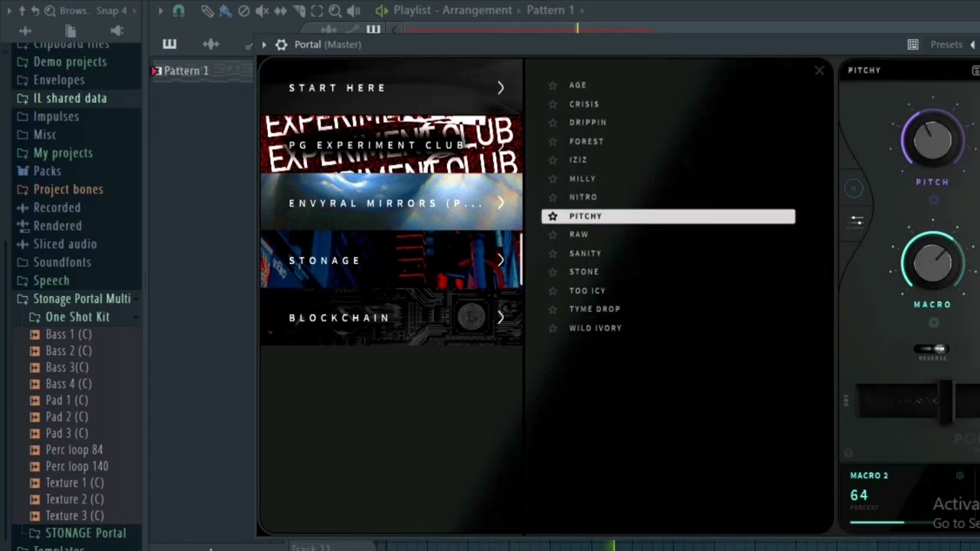This screenshot has width=980, height=551.
Task: Select the STONAGE preset bank
Action: (391, 260)
